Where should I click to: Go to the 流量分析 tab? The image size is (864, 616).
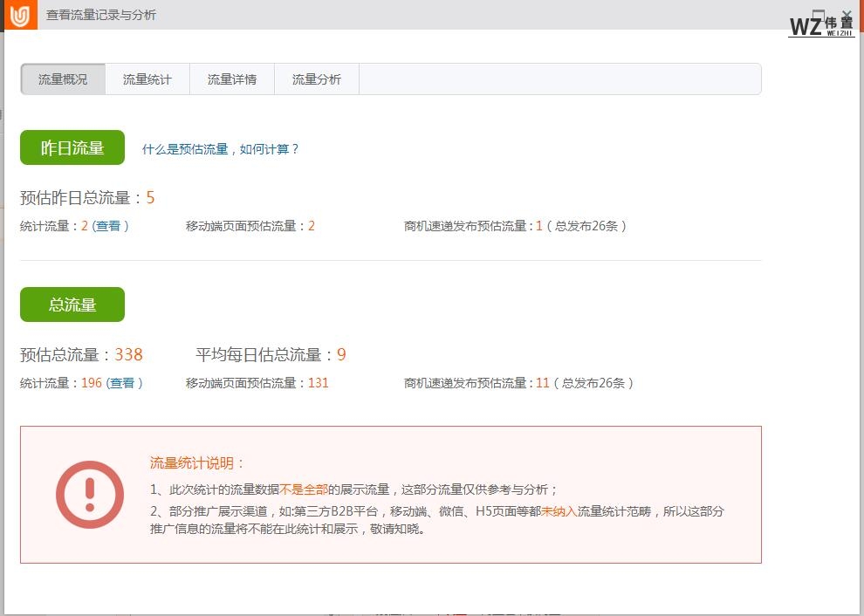pos(317,79)
